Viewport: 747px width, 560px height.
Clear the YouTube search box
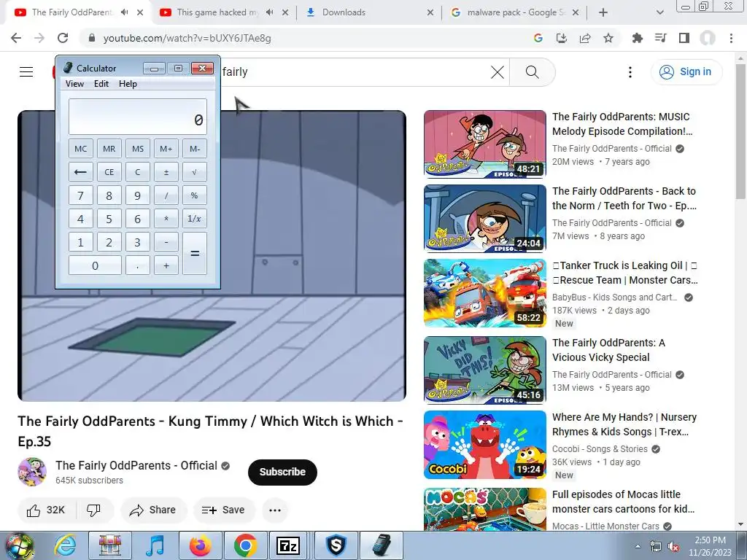498,72
